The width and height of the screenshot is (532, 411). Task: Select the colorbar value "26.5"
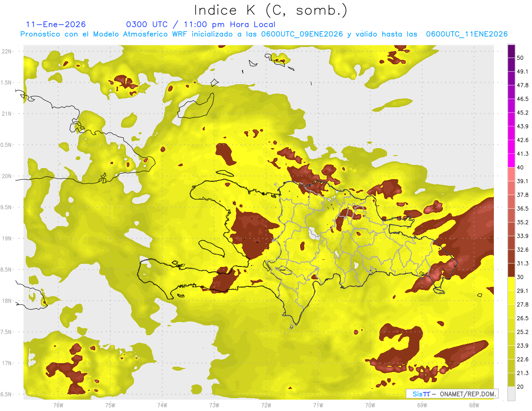tap(522, 318)
